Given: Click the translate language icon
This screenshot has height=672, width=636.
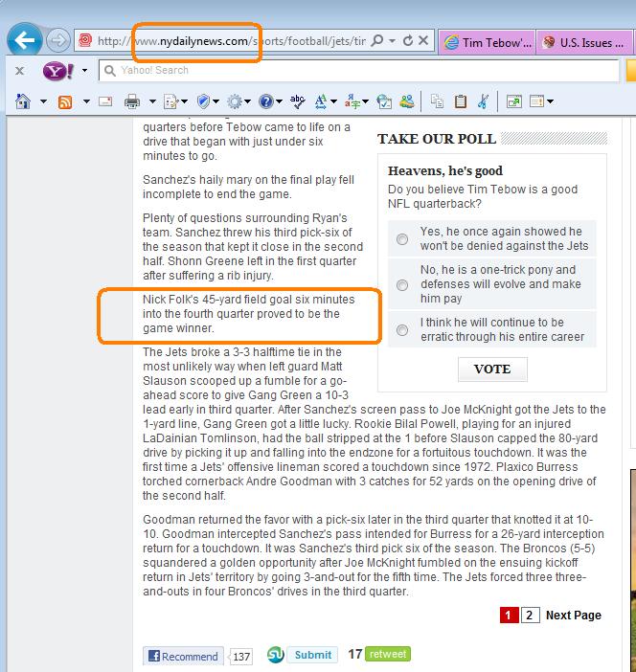Looking at the screenshot, I should click(352, 101).
